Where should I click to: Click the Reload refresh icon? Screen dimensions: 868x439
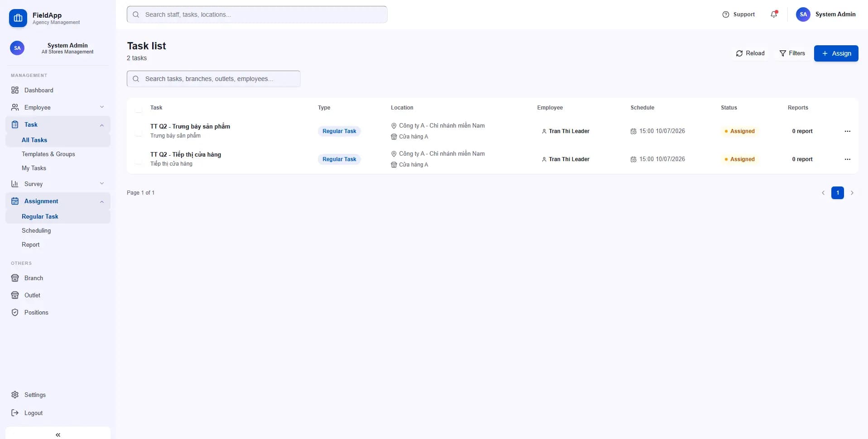click(x=739, y=53)
